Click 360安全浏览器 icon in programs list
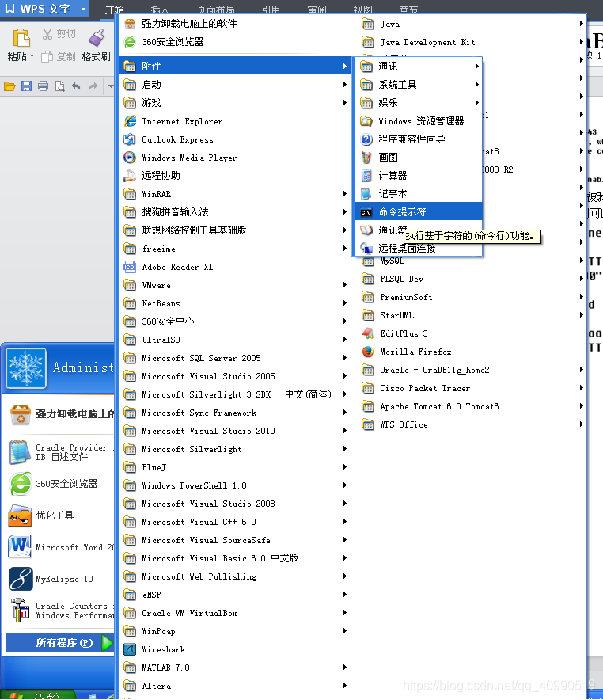 coord(130,42)
